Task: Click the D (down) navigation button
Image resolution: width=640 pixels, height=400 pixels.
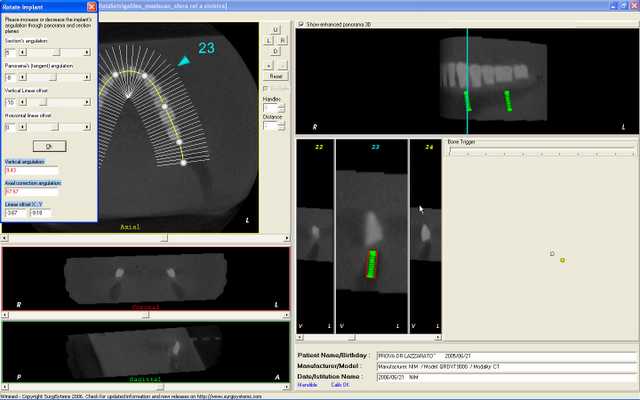Action: click(275, 51)
